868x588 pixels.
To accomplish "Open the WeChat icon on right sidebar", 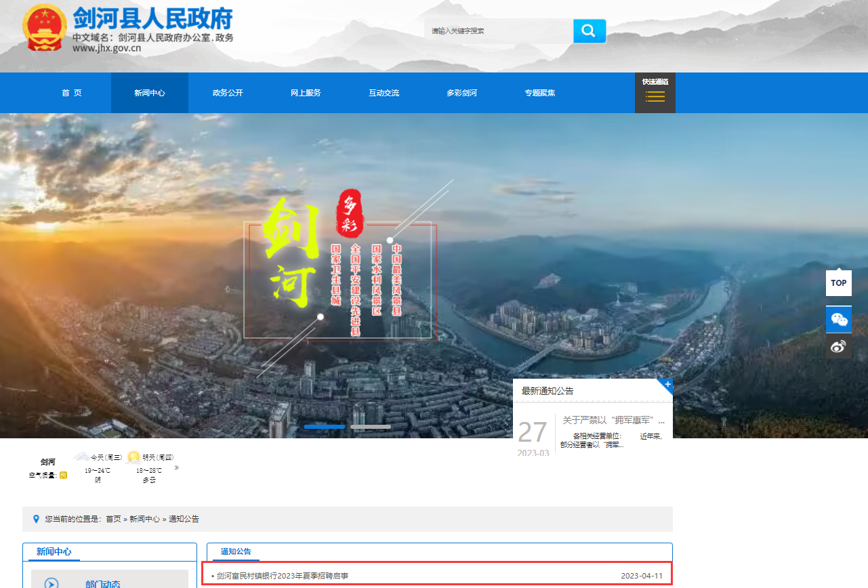I will (839, 319).
